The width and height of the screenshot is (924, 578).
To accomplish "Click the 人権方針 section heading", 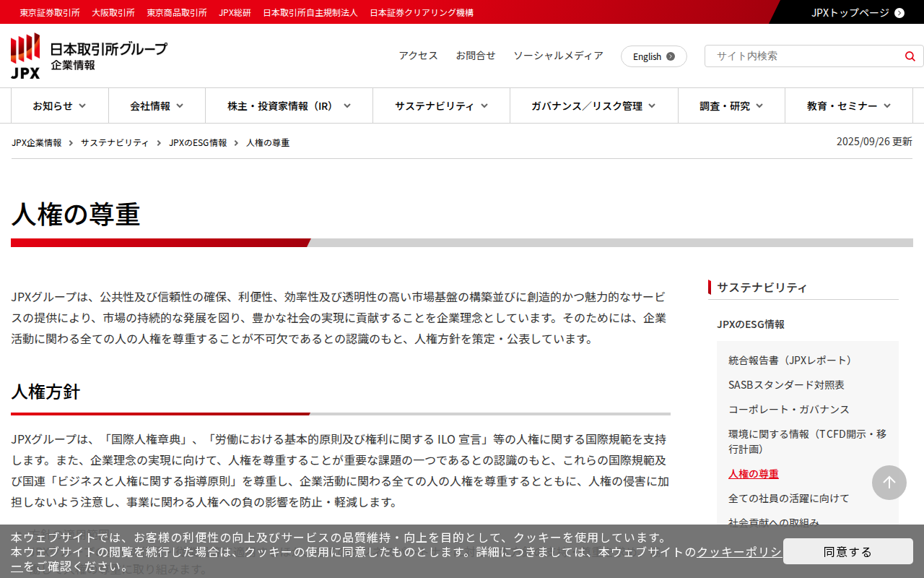I will pyautogui.click(x=45, y=392).
